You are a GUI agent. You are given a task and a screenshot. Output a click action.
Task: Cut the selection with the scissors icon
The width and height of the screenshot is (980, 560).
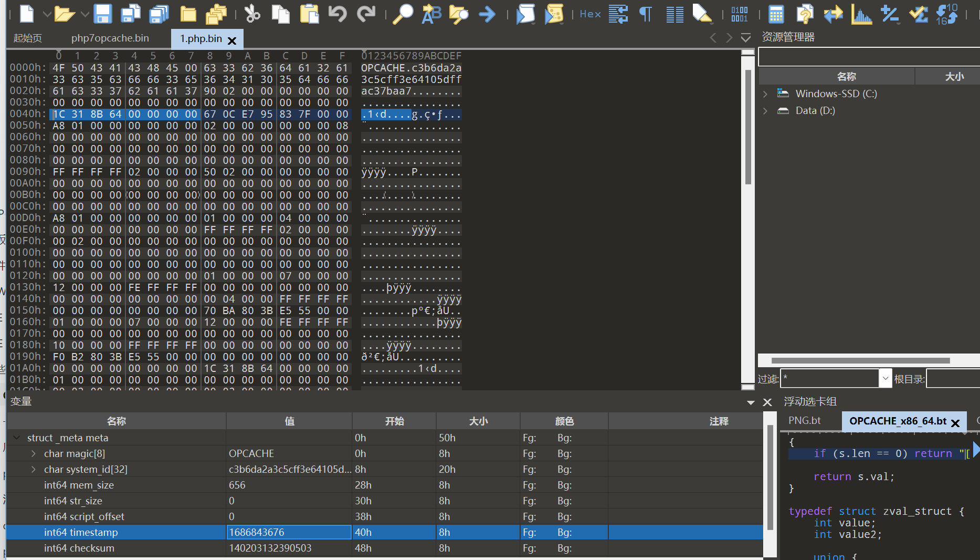click(252, 14)
